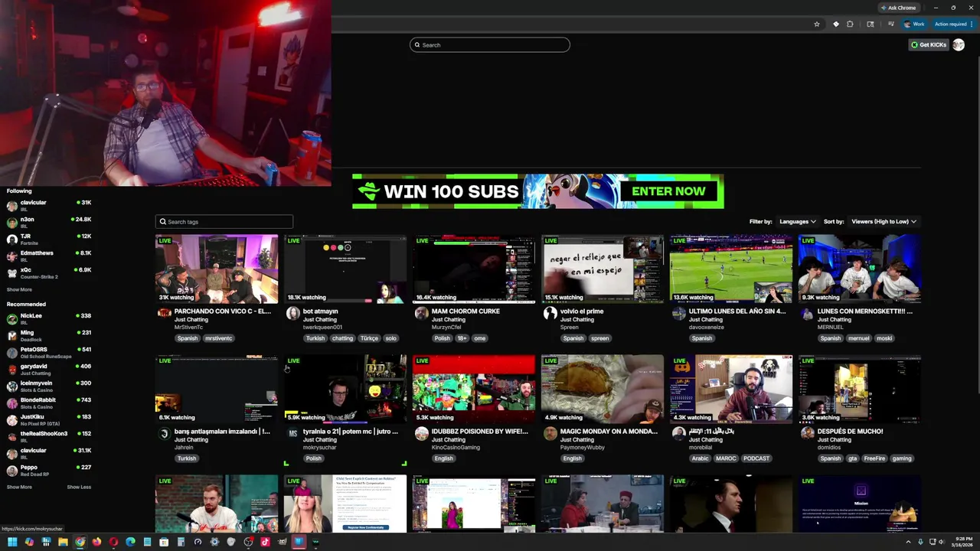The height and width of the screenshot is (551, 980).
Task: Open the ULTIMO LUNES DEL AÑO stream thumbnail
Action: pos(731,269)
